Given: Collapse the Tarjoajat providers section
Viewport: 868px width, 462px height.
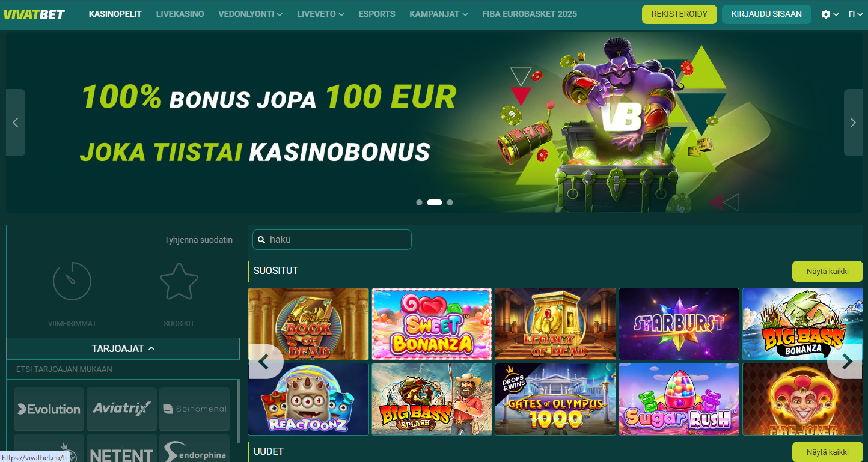Looking at the screenshot, I should (123, 348).
